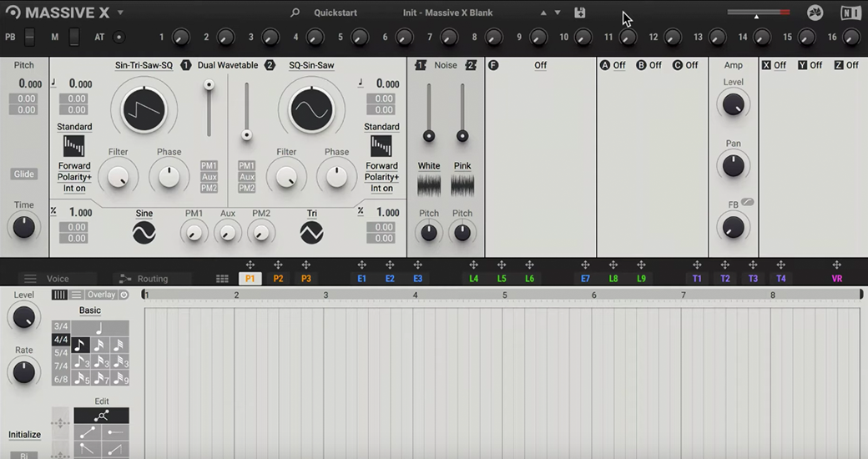Screen dimensions: 868x459
Task: Click the White noise waveform display
Action: click(x=428, y=185)
